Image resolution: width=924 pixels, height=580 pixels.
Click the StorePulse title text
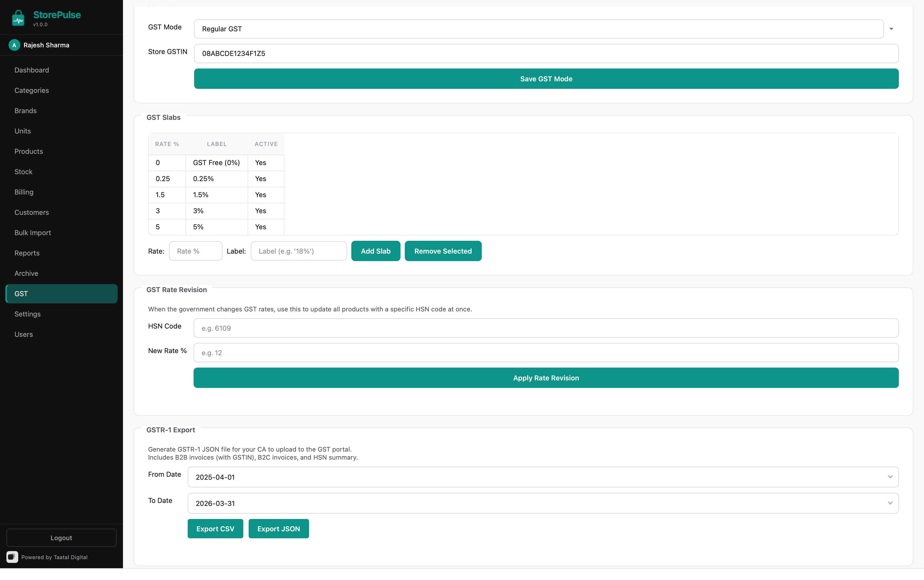[57, 15]
